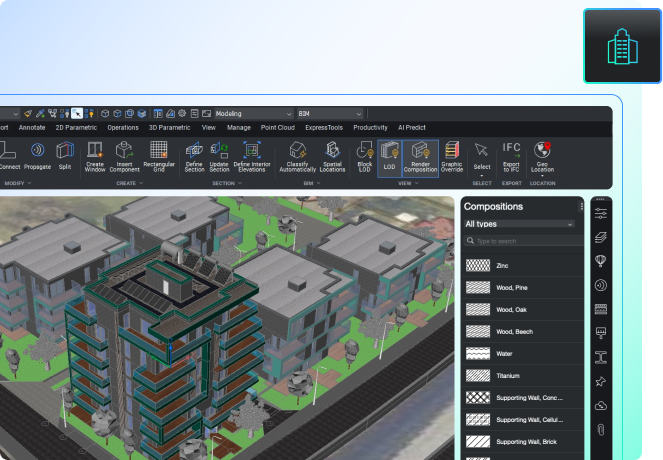Screen dimensions: 663x460
Task: Open the layers panel icon in the right dock
Action: click(601, 237)
